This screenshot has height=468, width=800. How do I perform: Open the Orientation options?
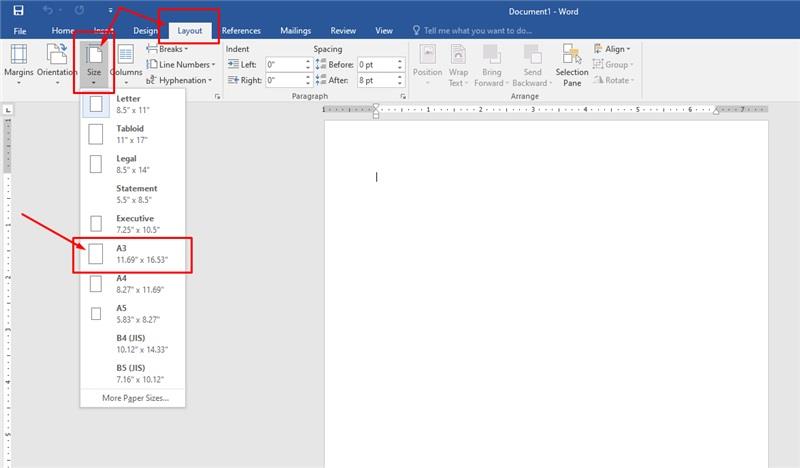point(57,66)
